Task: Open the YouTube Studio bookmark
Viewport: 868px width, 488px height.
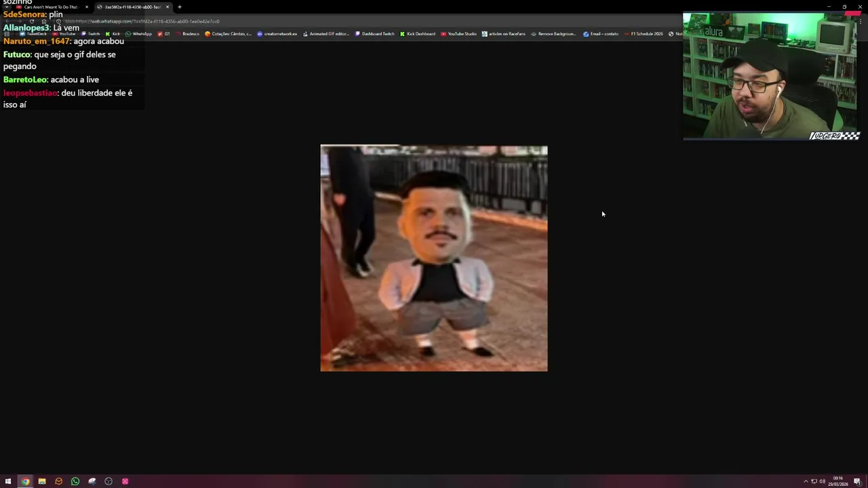Action: tap(458, 34)
